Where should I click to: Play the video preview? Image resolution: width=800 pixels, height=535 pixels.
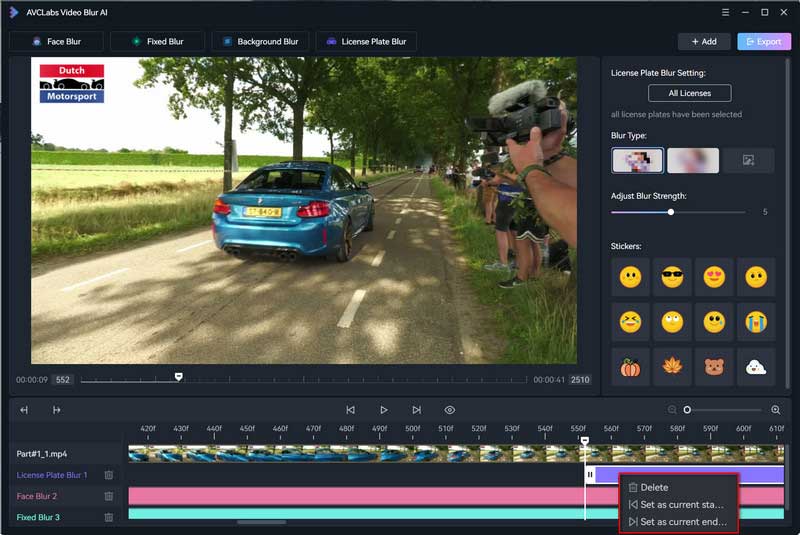[384, 410]
